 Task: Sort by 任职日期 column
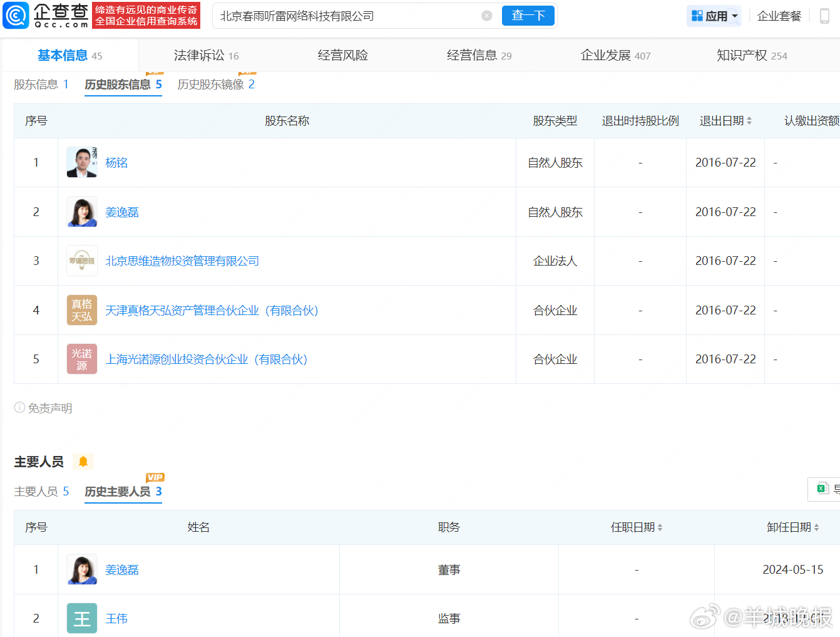[x=660, y=527]
